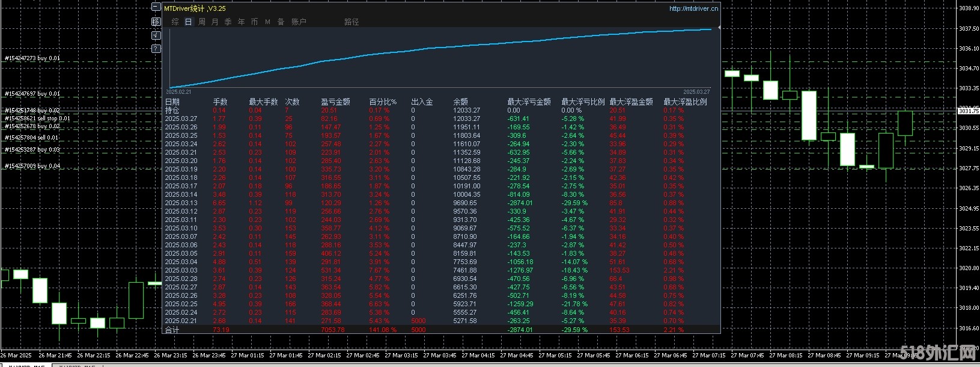Click the 次数 column header
980x367 pixels.
292,102
